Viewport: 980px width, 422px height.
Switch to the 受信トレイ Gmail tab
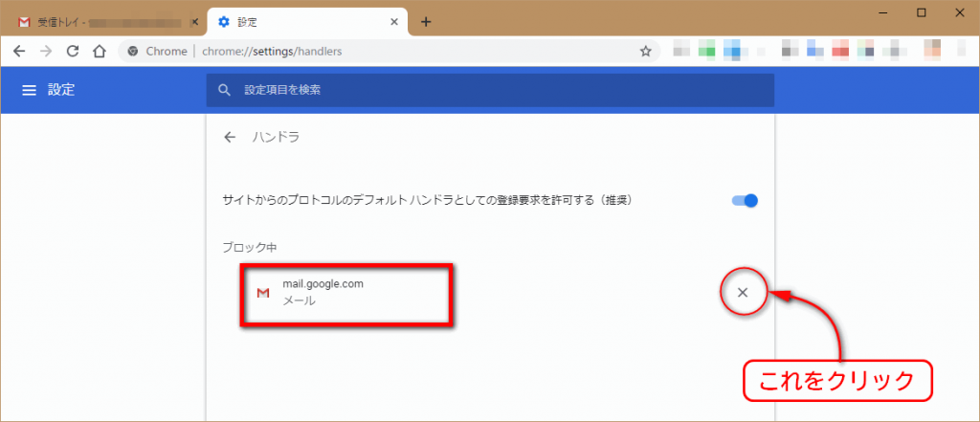coord(96,21)
